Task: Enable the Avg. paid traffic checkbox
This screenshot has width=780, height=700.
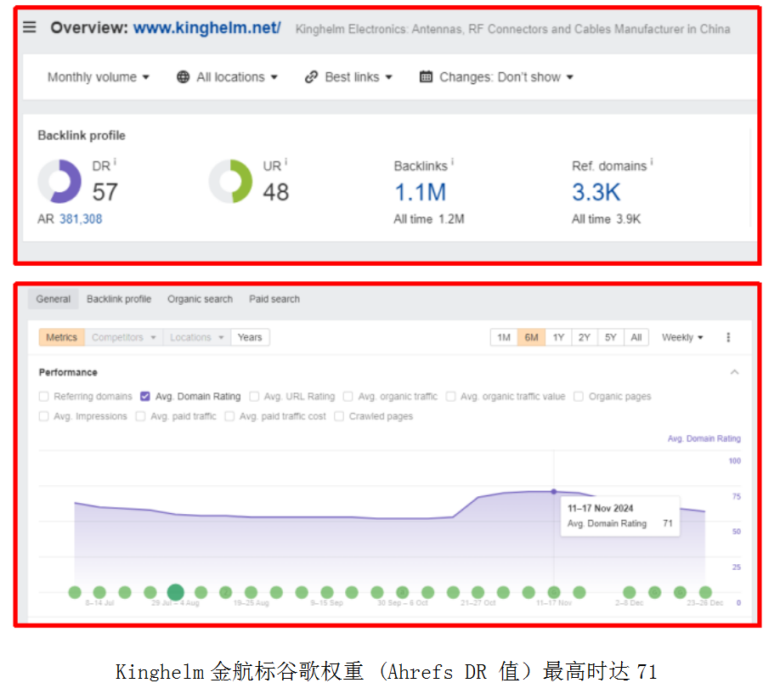Action: 141,416
